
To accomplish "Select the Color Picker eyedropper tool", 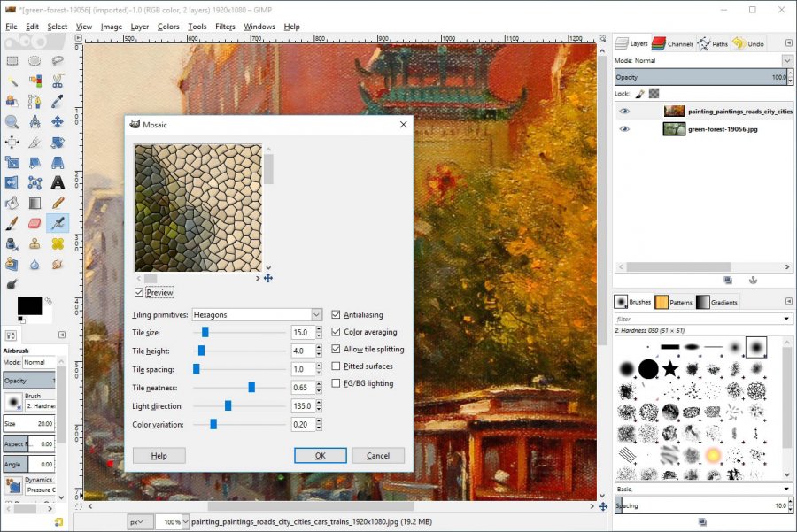I will click(x=58, y=102).
